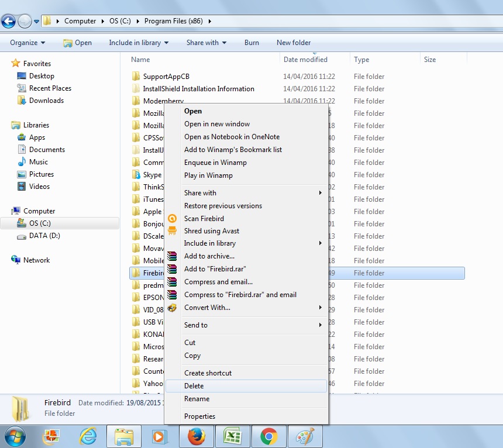Sort by the Type column header

(361, 60)
